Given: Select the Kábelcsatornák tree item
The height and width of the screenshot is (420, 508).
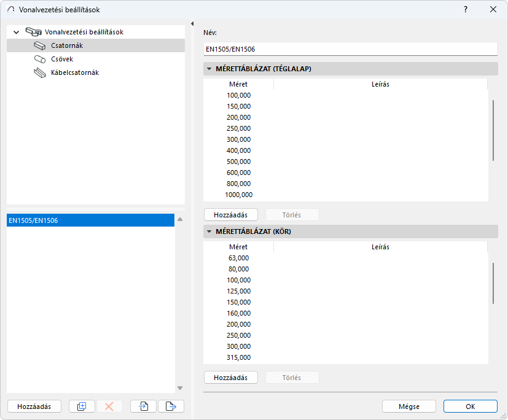Looking at the screenshot, I should tap(75, 72).
